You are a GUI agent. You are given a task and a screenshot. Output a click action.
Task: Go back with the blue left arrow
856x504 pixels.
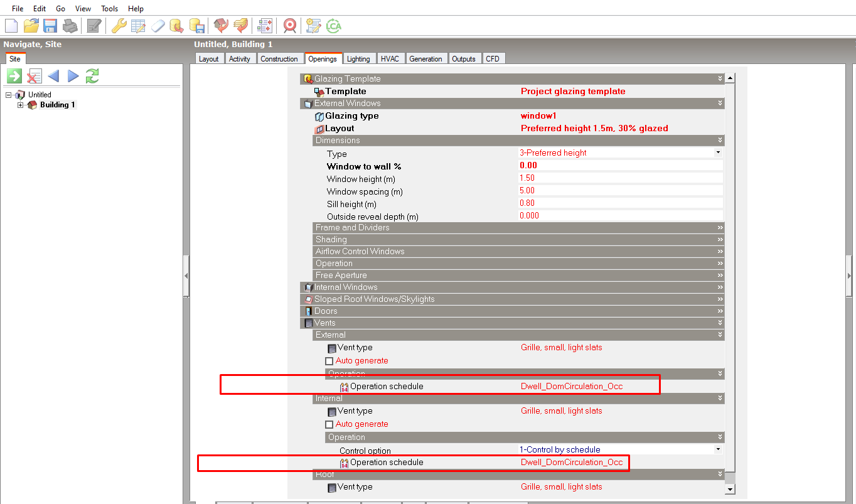coord(53,76)
